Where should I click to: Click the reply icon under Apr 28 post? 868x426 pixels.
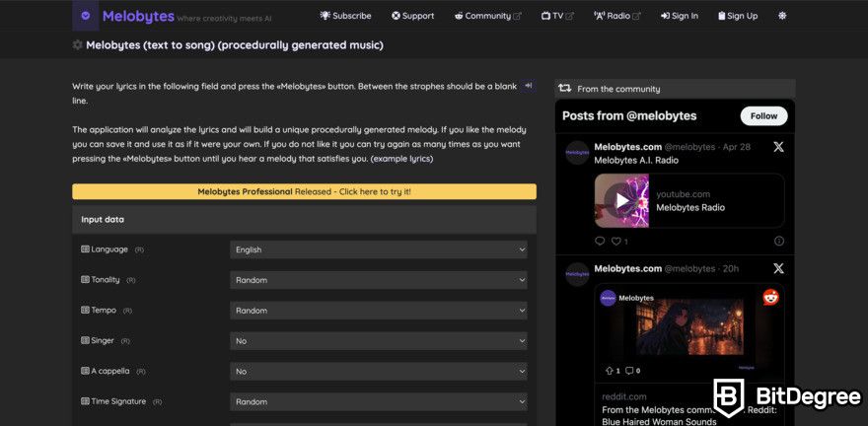click(600, 242)
